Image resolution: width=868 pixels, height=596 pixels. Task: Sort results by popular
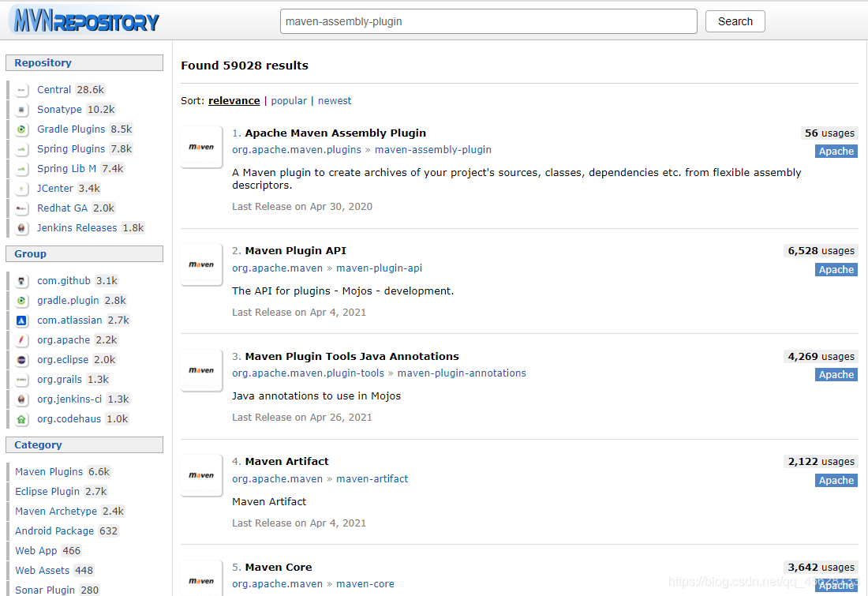click(x=288, y=101)
